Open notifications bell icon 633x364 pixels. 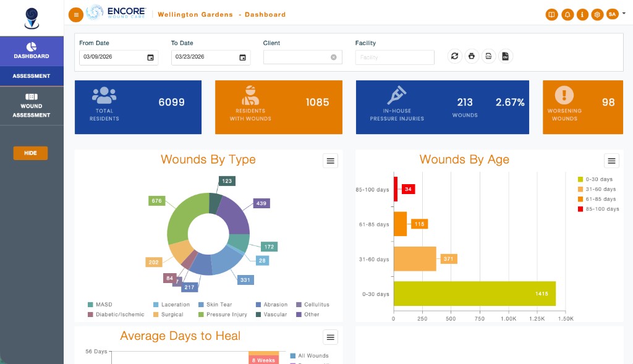coord(567,15)
